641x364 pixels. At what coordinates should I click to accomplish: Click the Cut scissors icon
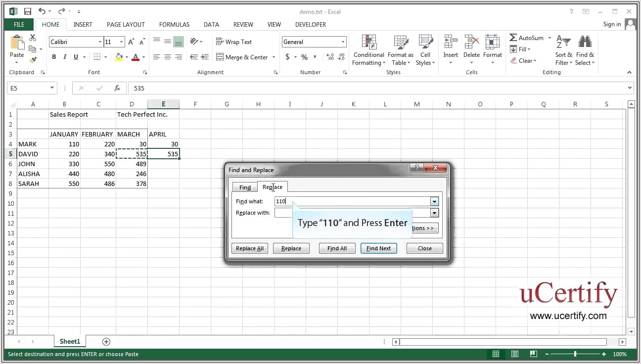tap(33, 38)
